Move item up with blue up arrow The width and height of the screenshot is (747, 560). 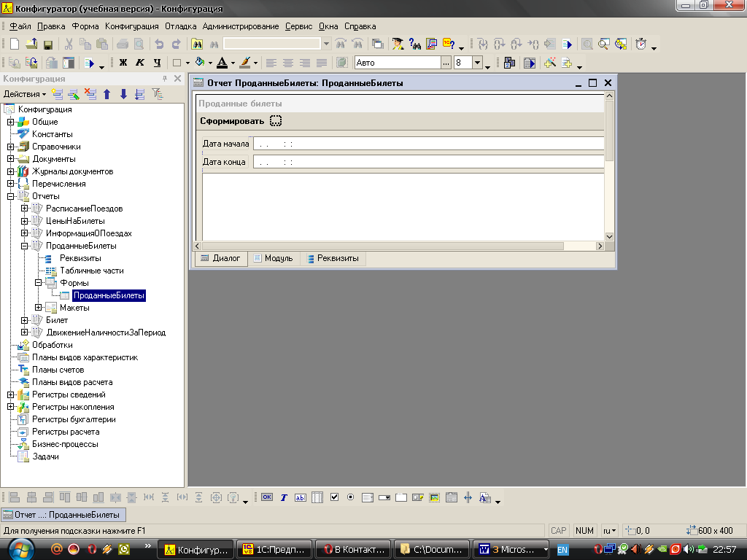[x=107, y=94]
